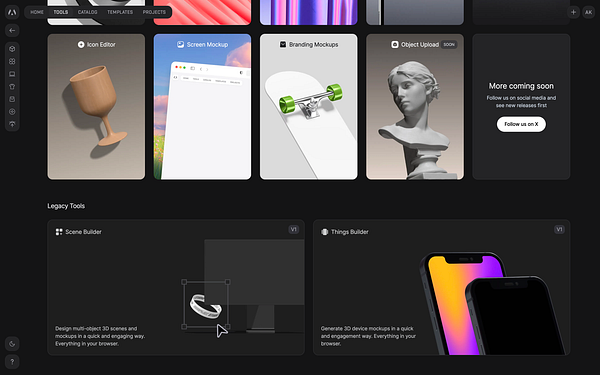Screen dimensions: 600x375
Task: Click the Scene Builder grid icon
Action: tap(59, 232)
